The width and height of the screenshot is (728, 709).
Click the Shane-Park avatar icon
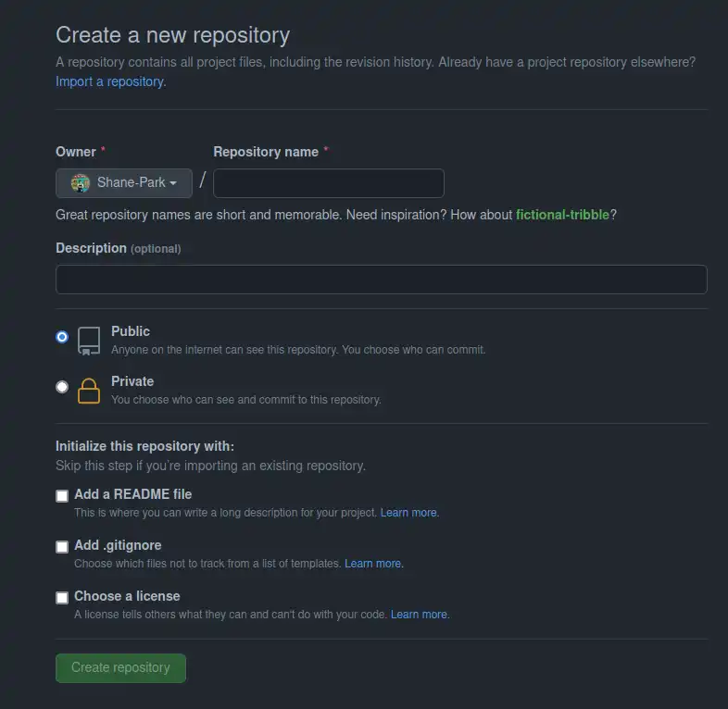pos(81,183)
